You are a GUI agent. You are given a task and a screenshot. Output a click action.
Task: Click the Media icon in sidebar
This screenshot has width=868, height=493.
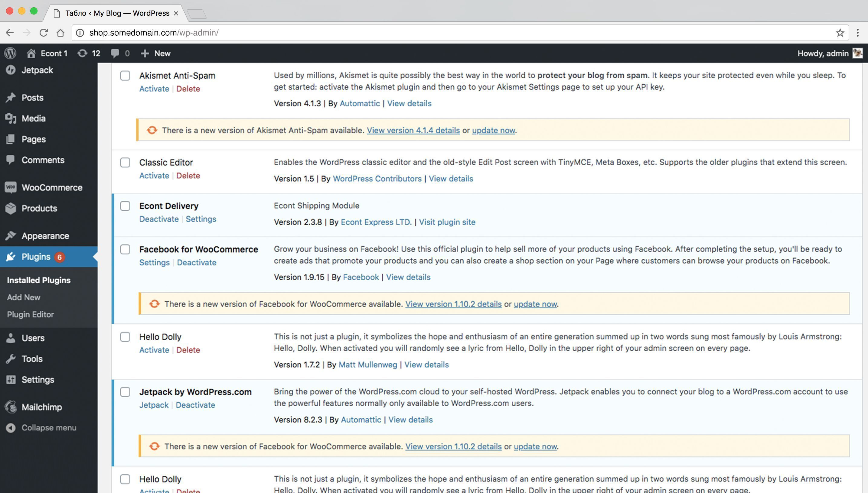point(11,118)
